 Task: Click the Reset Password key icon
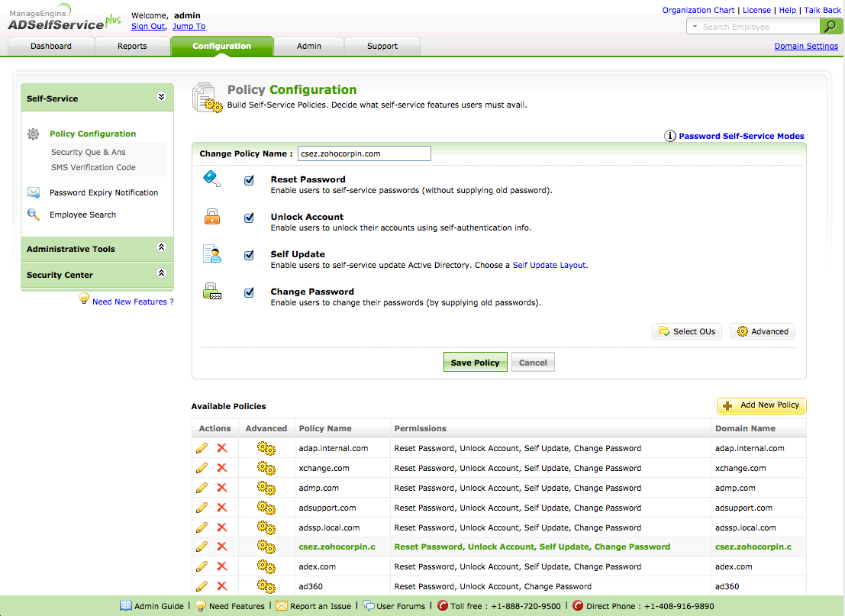coord(211,179)
